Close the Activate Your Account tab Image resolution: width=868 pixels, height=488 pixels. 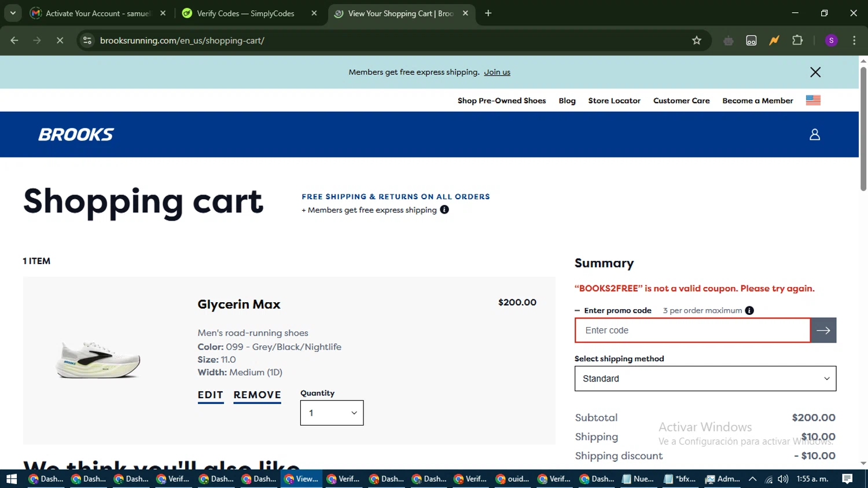coord(163,13)
